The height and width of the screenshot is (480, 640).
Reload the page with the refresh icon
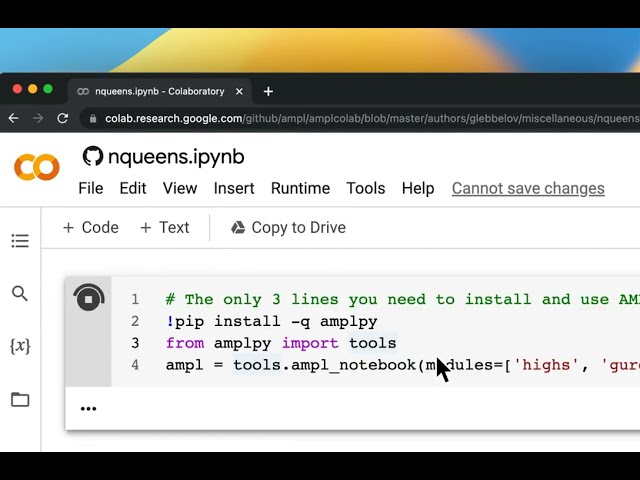click(62, 118)
